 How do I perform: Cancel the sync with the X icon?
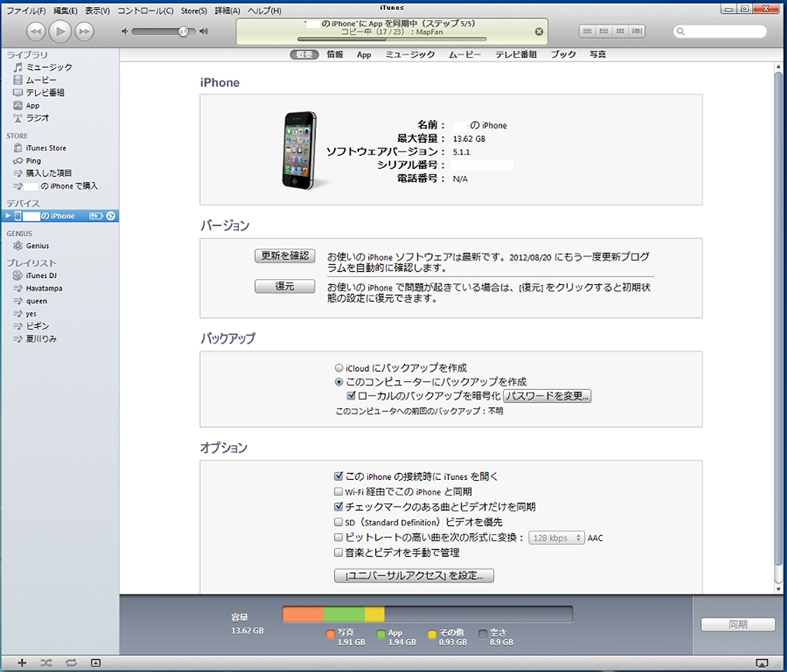tap(539, 31)
